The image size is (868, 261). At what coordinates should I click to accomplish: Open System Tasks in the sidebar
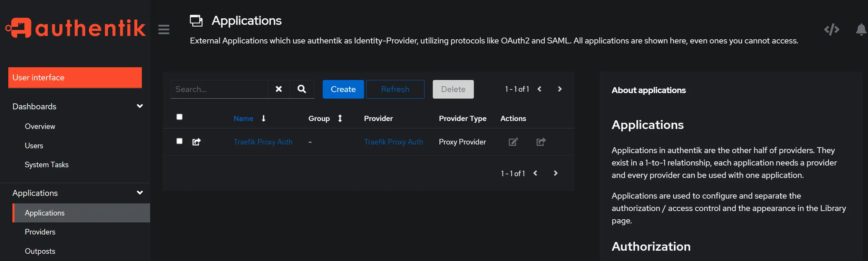(47, 165)
